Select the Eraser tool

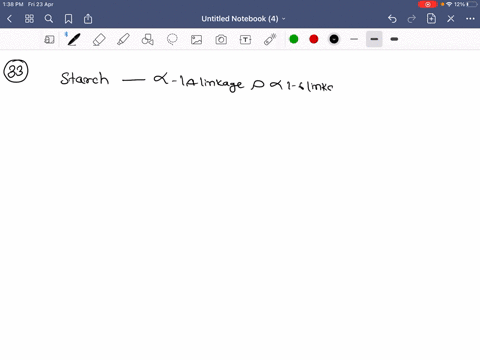[x=99, y=39]
